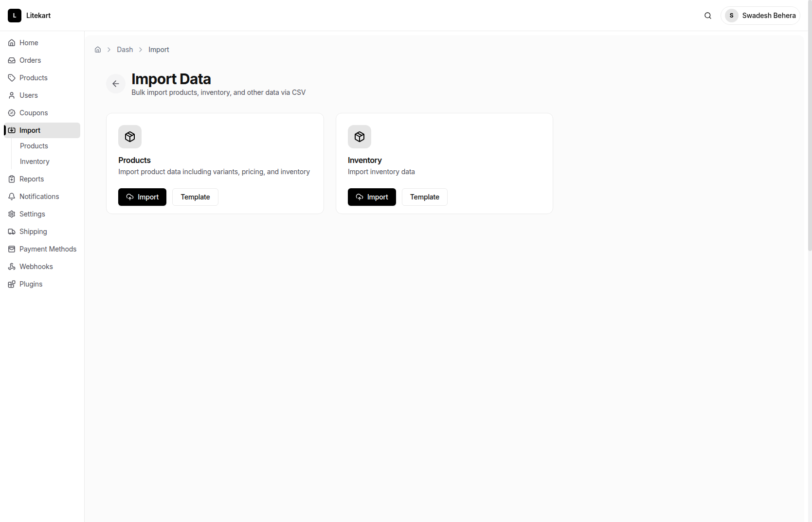The height and width of the screenshot is (522, 812).
Task: Go to Users page
Action: coord(42,95)
